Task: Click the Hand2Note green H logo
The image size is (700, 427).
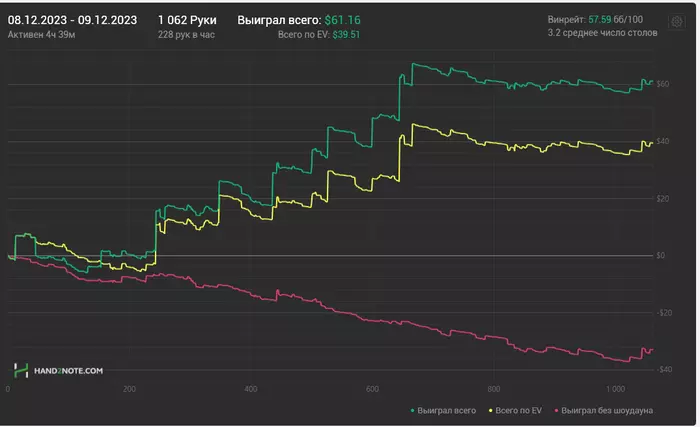Action: pos(21,370)
